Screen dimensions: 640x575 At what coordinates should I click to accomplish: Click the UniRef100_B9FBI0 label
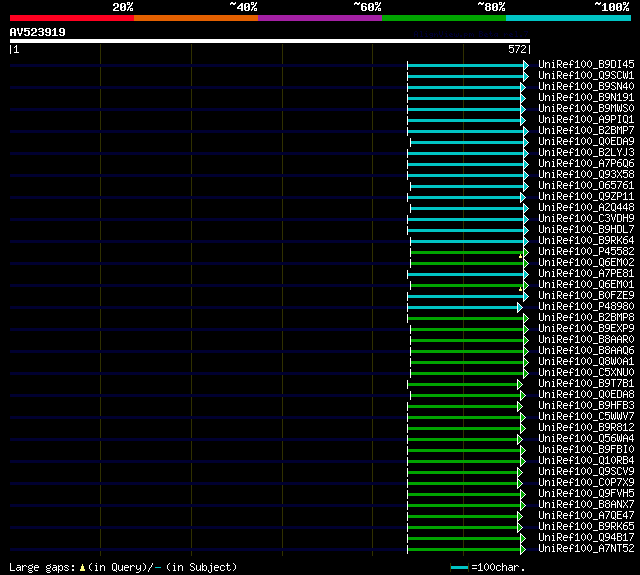coord(586,450)
